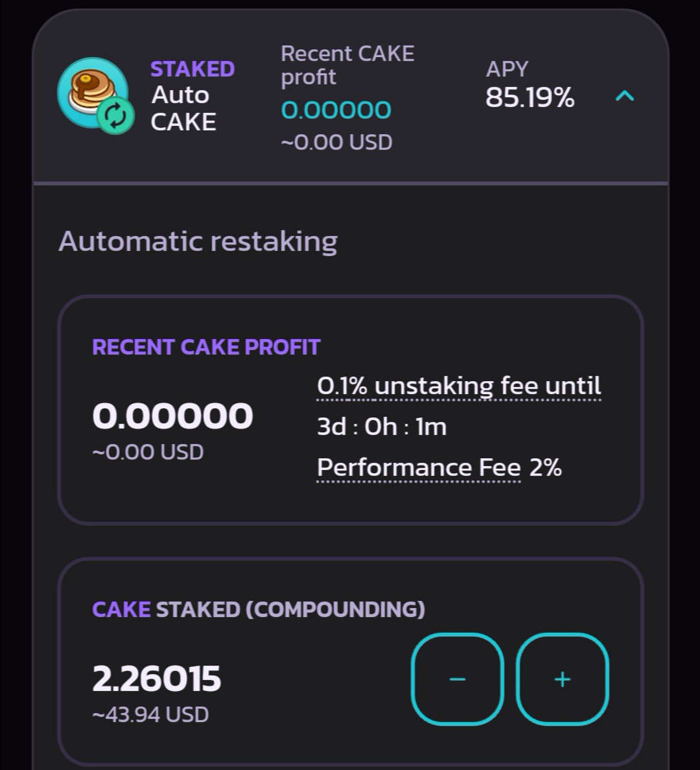
Task: Show the 0.1% unstaking fee tooltip
Action: 459,386
